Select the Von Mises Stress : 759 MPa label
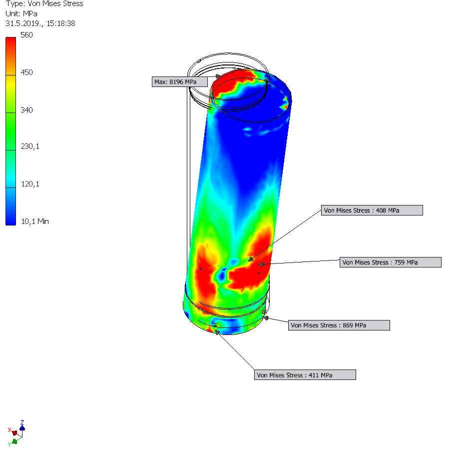This screenshot has height=458, width=476. [390, 262]
